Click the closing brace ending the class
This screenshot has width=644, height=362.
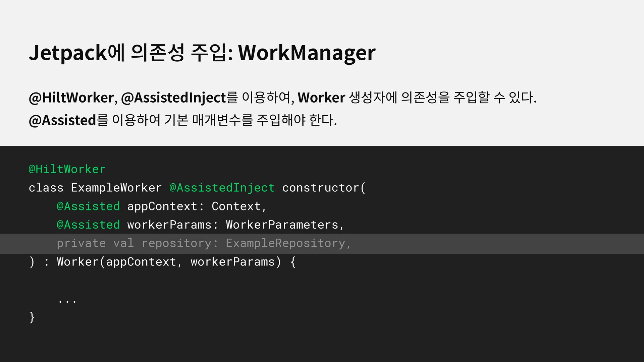[32, 317]
